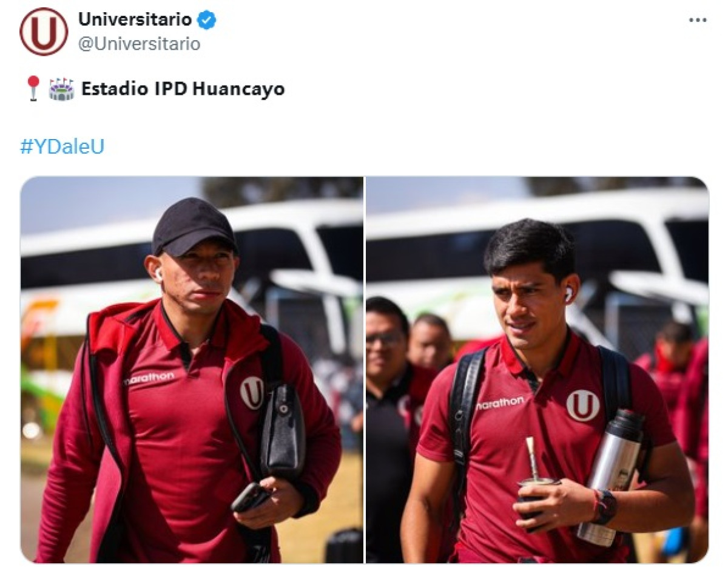728x567 pixels.
Task: Click marathon logo on right player's shirt
Action: [x=499, y=402]
